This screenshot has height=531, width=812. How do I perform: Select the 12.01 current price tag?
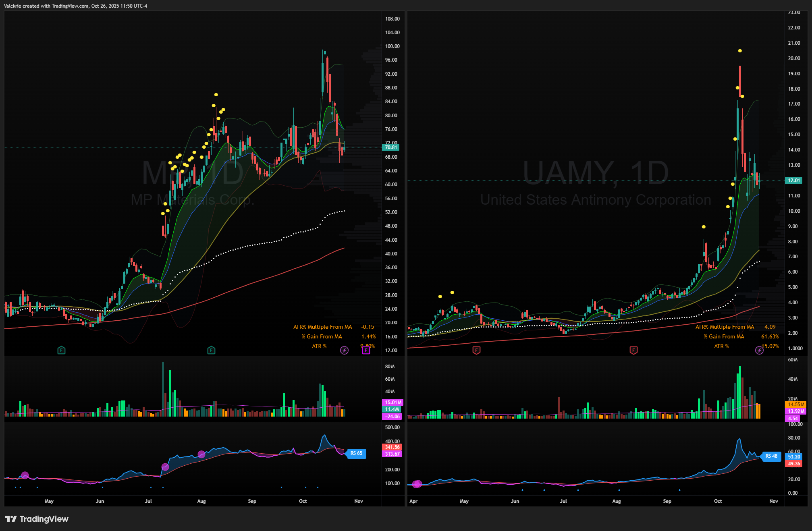point(794,180)
